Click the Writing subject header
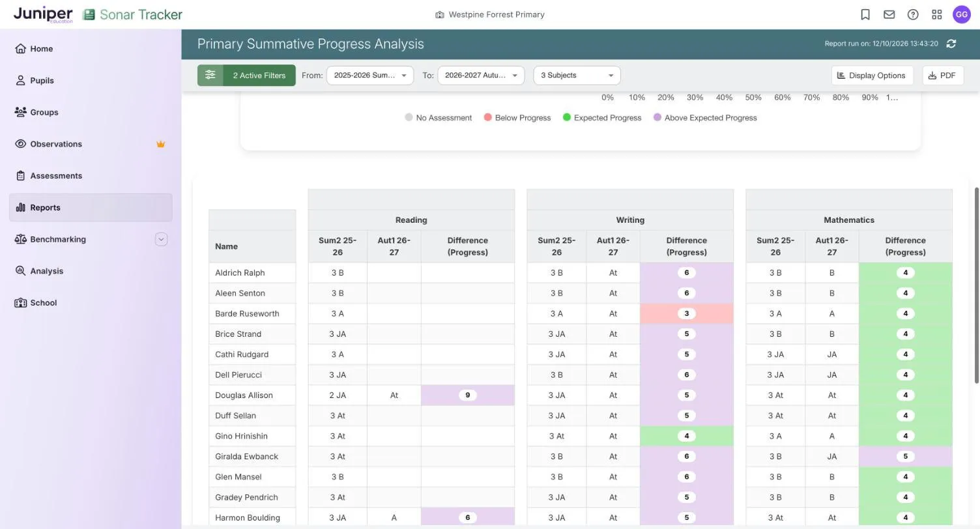The image size is (980, 529). 630,220
